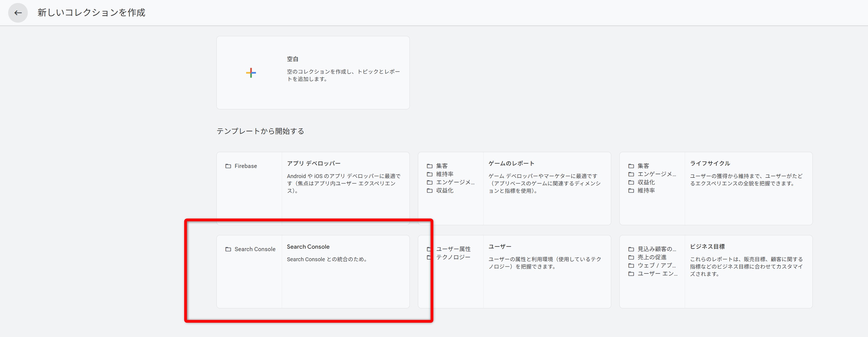Click the 売上の促進 folder icon
868x337 pixels.
pyautogui.click(x=631, y=257)
